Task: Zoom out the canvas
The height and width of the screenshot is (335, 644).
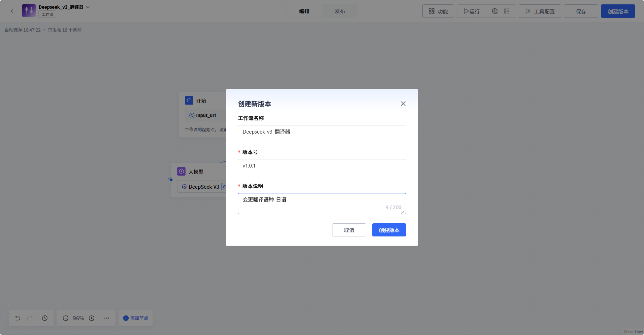Action: (66, 318)
